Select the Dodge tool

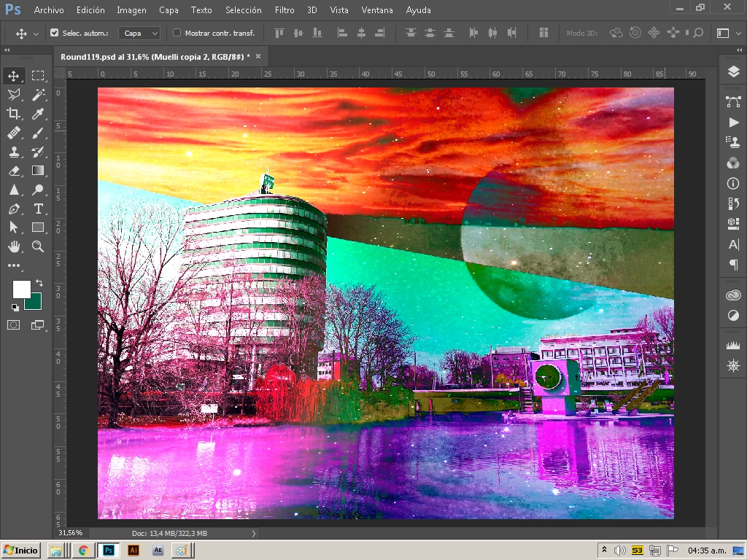coord(38,190)
